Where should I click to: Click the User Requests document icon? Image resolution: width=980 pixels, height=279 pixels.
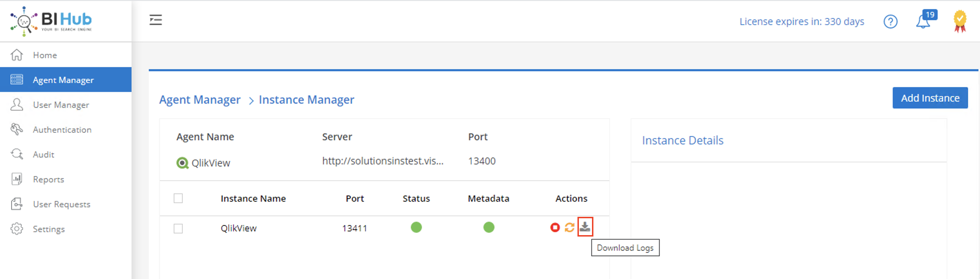point(17,204)
